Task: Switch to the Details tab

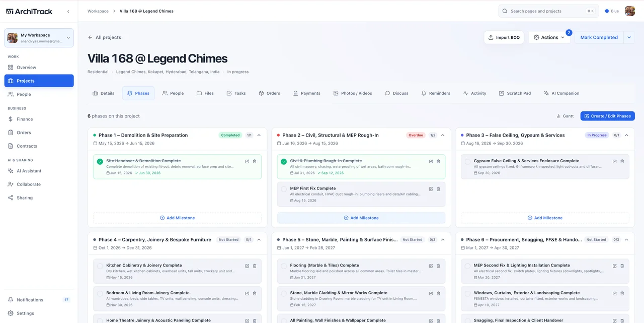Action: (104, 93)
